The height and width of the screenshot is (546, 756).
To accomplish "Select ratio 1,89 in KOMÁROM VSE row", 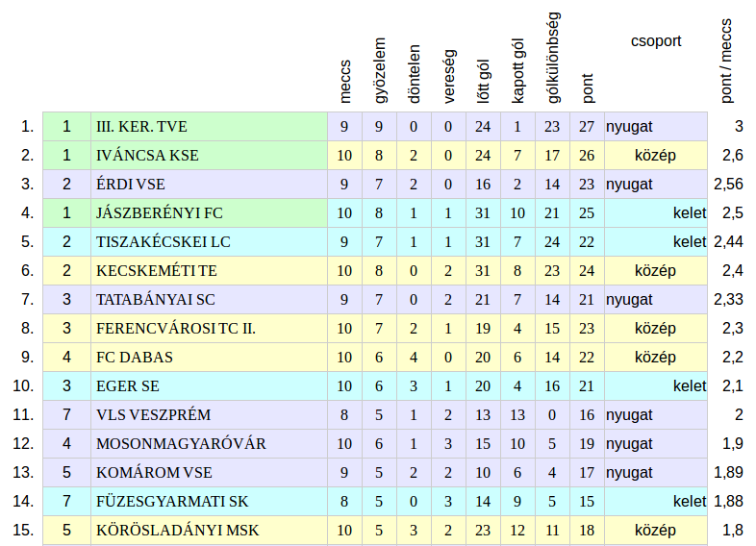I will 728,472.
